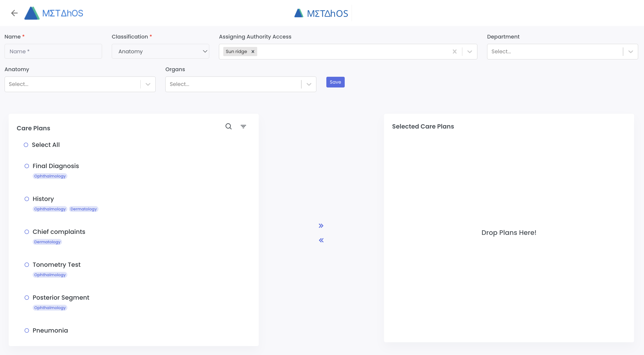Remove the Sun ridge tag
Viewport: 644px width, 355px height.
(253, 52)
